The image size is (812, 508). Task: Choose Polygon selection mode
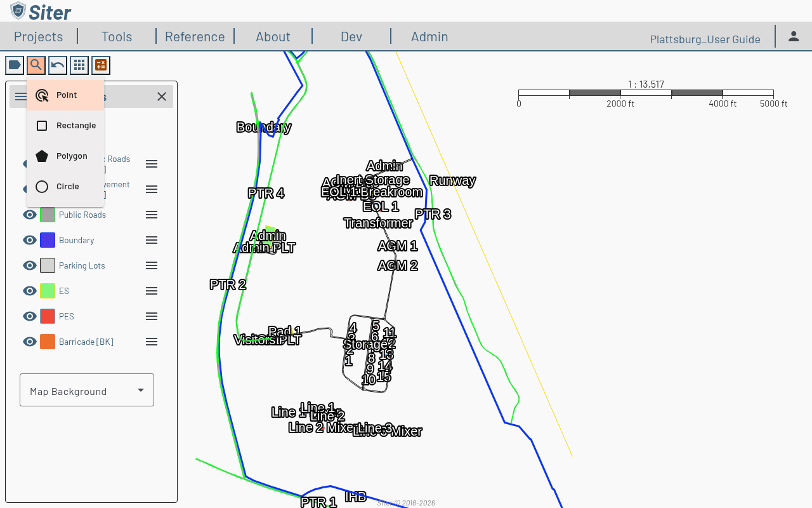click(x=65, y=156)
